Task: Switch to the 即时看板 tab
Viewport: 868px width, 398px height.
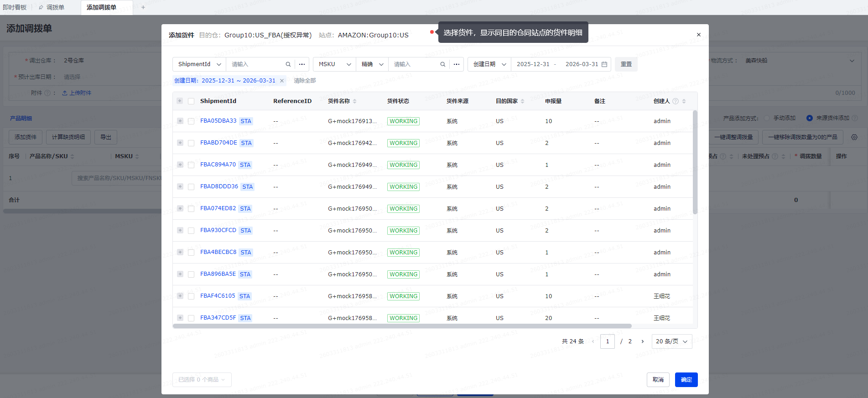Action: [x=15, y=7]
